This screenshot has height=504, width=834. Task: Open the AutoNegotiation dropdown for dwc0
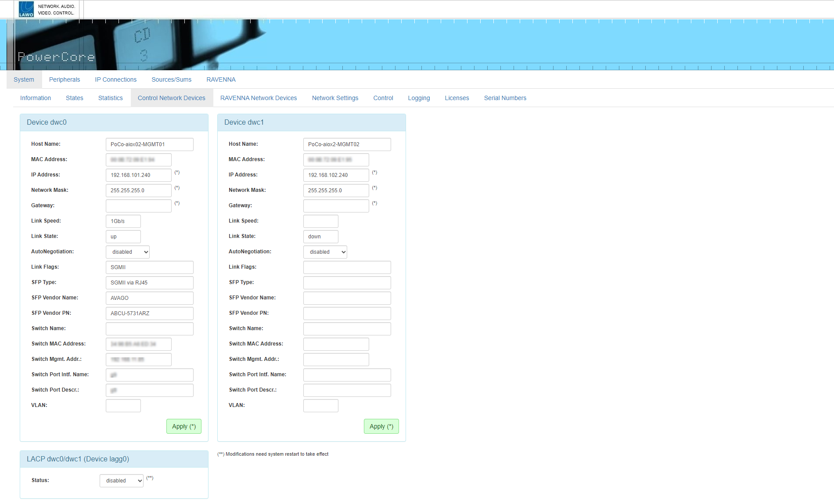[127, 252]
